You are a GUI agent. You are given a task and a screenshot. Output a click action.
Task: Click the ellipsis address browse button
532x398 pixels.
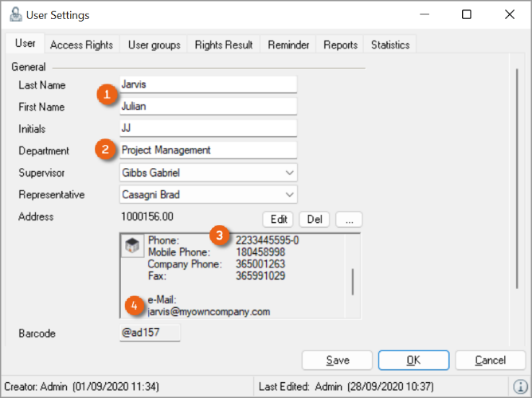350,219
